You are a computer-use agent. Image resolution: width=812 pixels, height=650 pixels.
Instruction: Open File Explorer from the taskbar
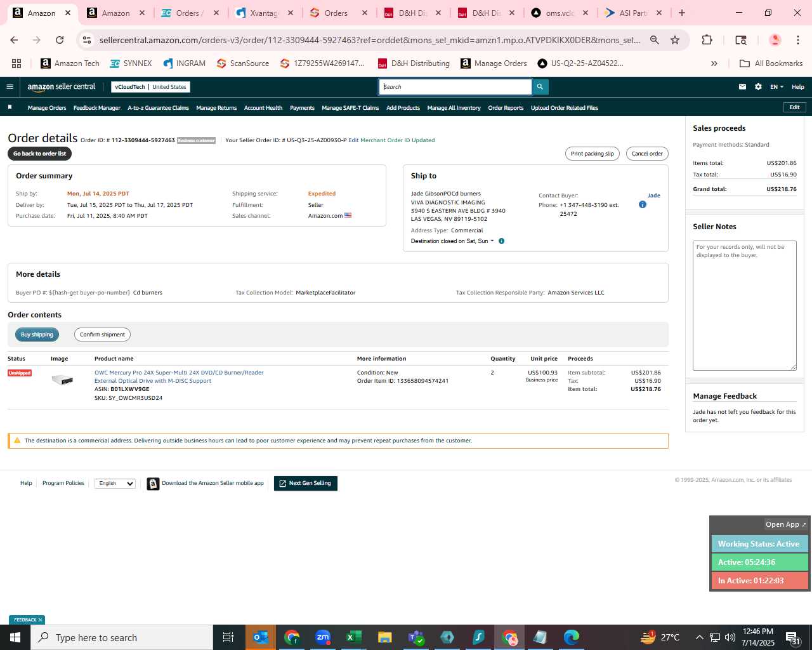384,637
